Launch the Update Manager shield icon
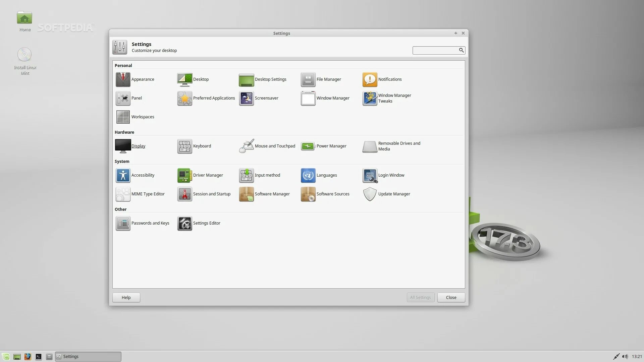The height and width of the screenshot is (362, 644). [x=370, y=194]
